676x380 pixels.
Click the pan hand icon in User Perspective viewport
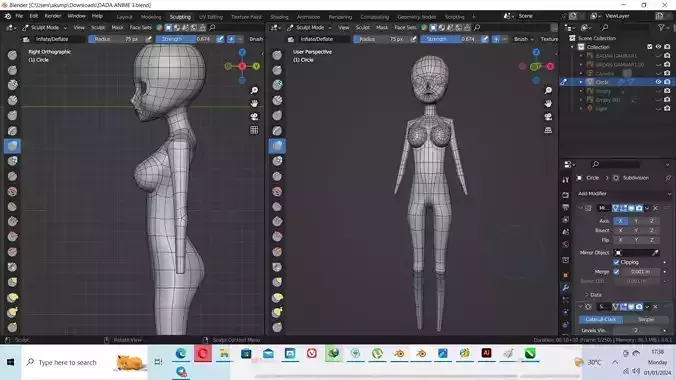[x=548, y=104]
